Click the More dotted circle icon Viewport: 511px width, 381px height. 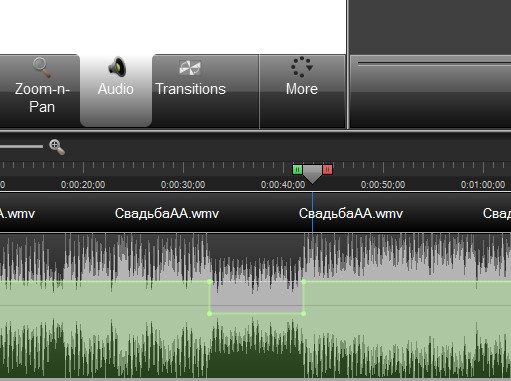pos(302,67)
